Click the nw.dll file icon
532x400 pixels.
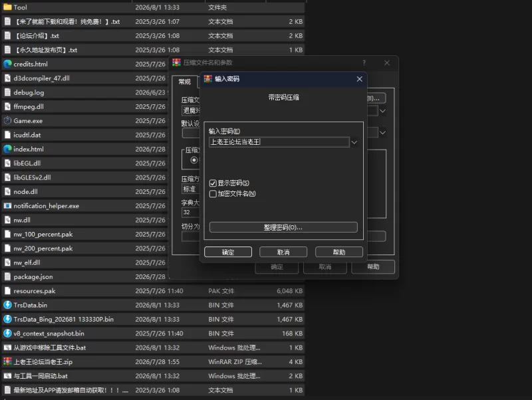click(7, 220)
